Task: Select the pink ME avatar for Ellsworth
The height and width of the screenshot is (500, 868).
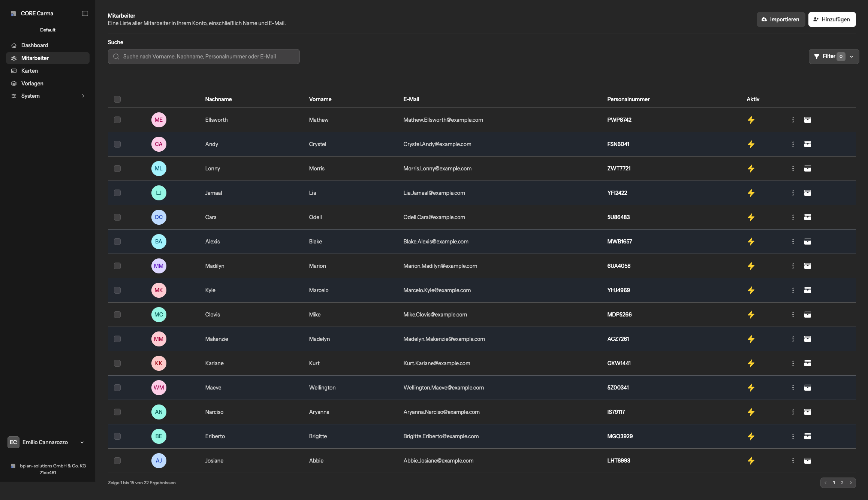Action: point(159,120)
